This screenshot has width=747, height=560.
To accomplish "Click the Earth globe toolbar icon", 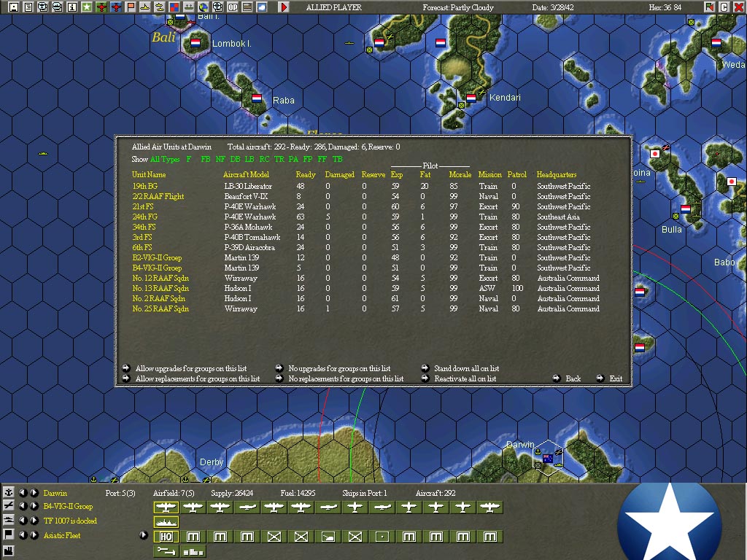I will 203,7.
